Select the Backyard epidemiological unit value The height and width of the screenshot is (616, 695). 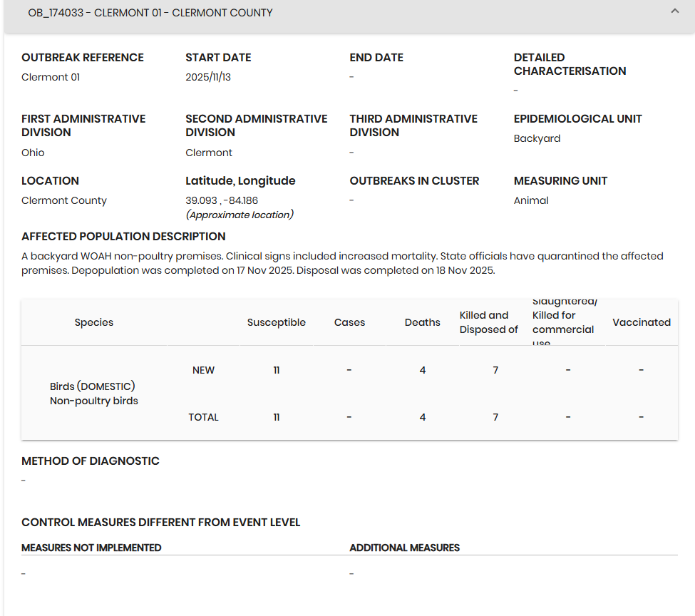tap(537, 138)
